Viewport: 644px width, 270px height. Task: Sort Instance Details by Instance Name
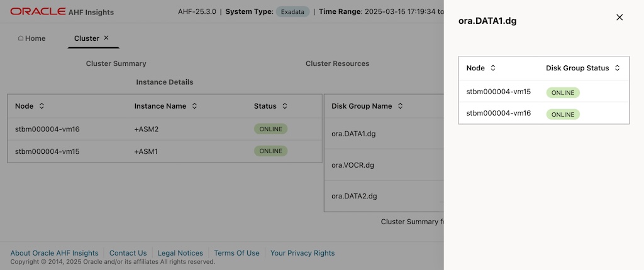click(x=194, y=106)
